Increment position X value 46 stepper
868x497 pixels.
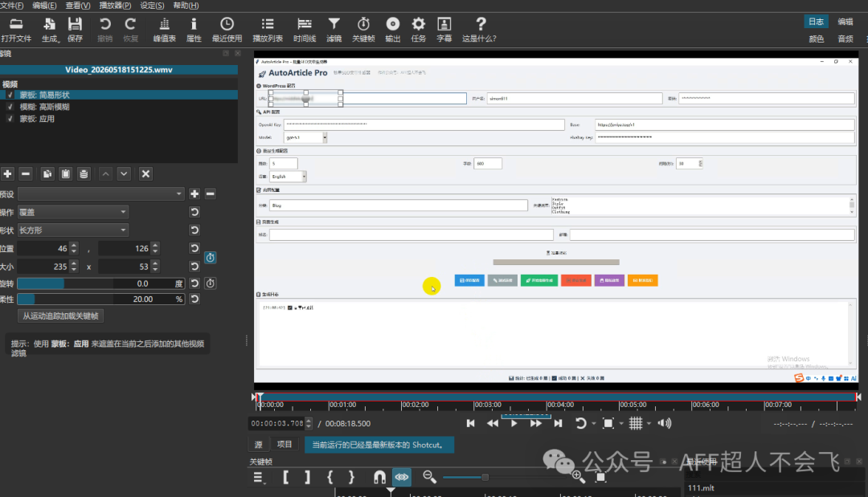click(74, 246)
